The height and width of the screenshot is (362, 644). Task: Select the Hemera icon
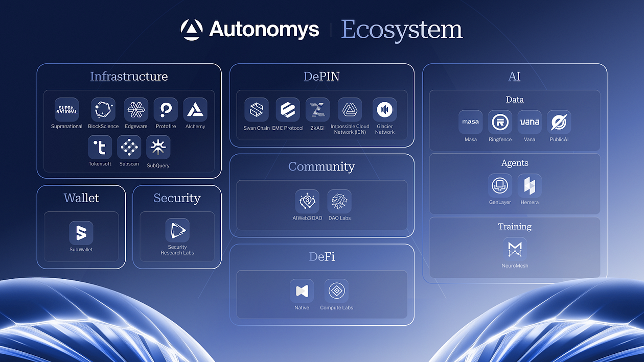[x=530, y=186]
